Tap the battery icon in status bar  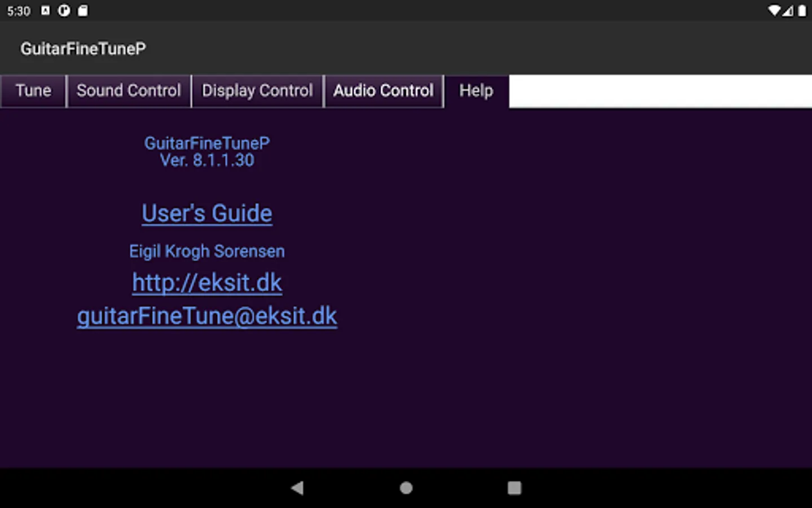click(802, 11)
